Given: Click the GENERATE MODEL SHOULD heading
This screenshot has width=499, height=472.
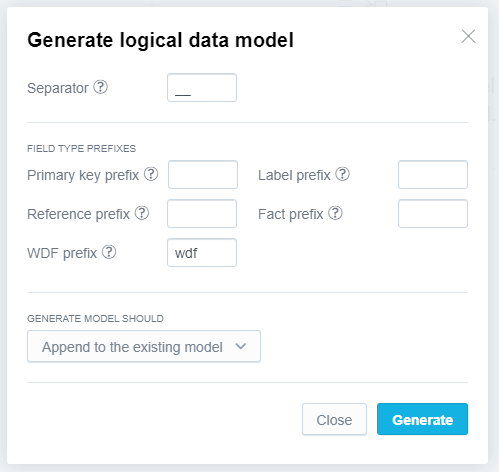Looking at the screenshot, I should [x=95, y=319].
